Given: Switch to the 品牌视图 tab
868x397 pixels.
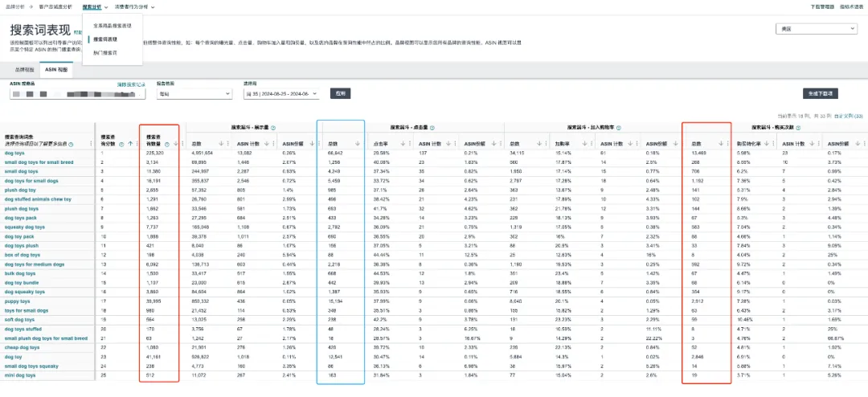Looking at the screenshot, I should point(24,70).
